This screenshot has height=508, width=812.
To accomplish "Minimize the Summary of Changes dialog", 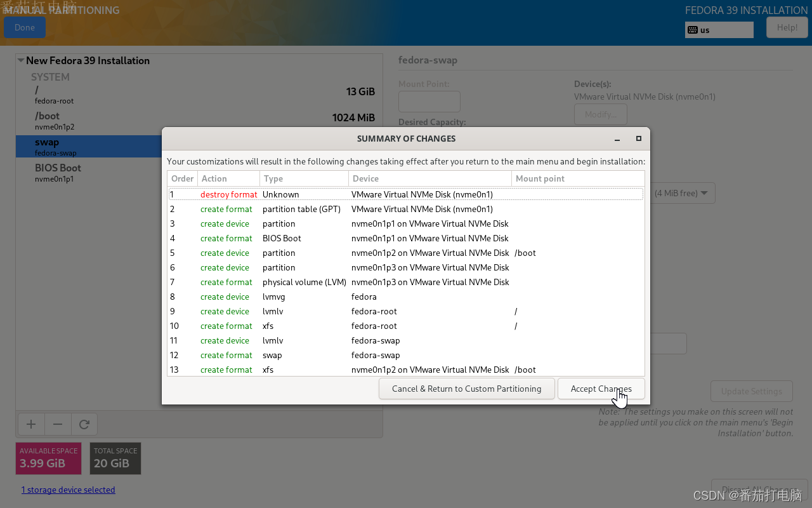I will tap(617, 138).
